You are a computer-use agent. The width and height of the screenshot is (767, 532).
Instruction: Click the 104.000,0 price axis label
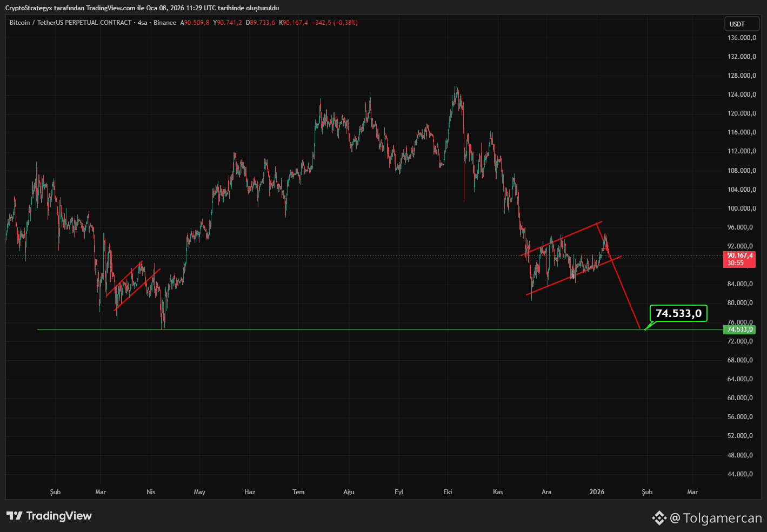(742, 190)
